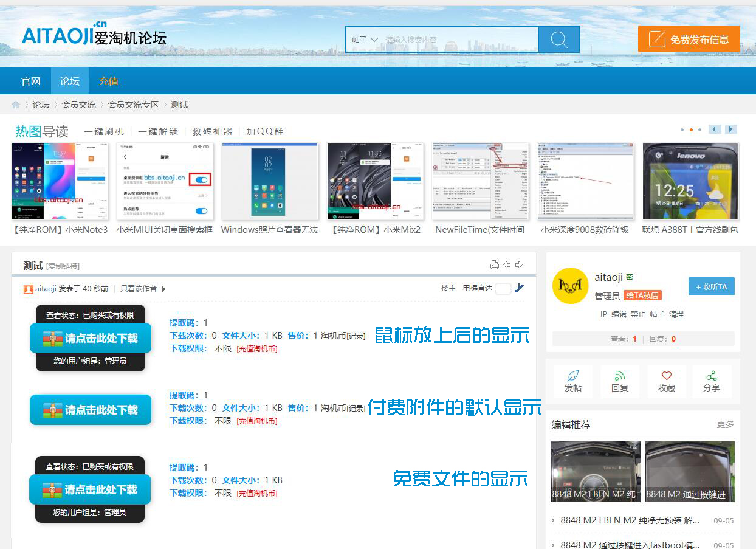The width and height of the screenshot is (756, 549).
Task: Click 更多 in 编辑推荐 panel
Action: coord(725,424)
